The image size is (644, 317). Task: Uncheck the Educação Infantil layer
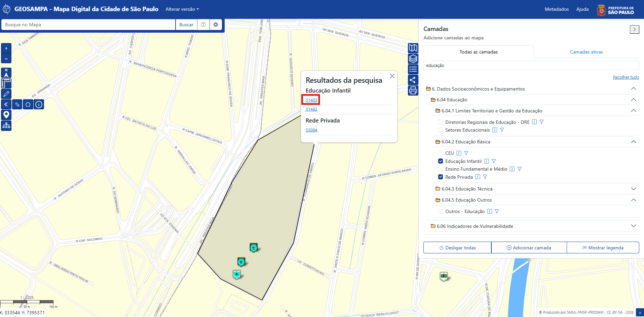(441, 161)
